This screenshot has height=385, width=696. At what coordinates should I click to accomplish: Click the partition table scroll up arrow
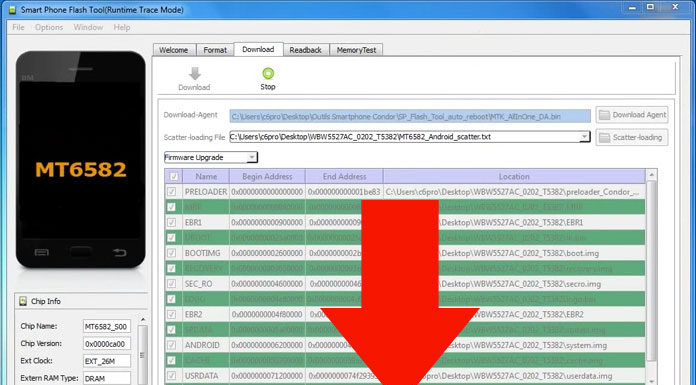coord(652,175)
